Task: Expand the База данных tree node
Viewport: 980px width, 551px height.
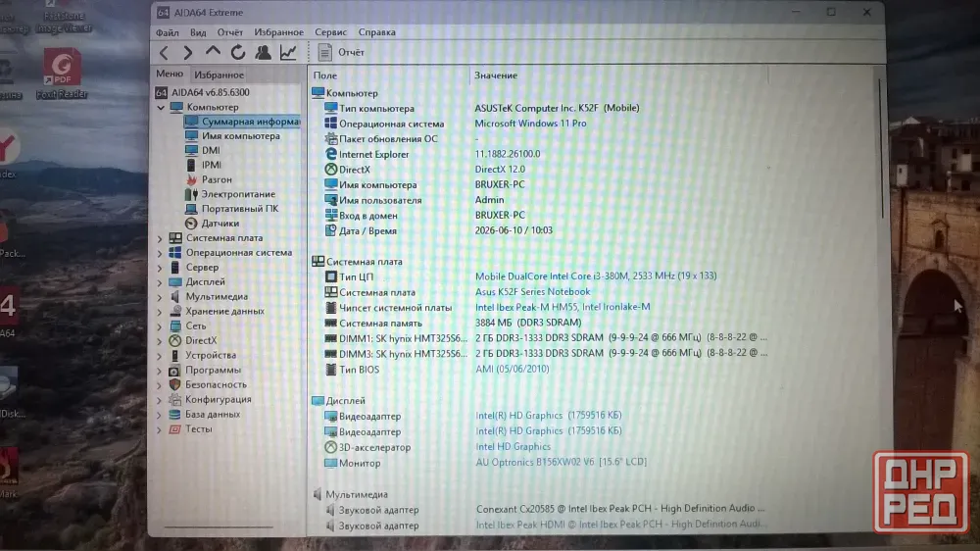Action: coord(160,415)
